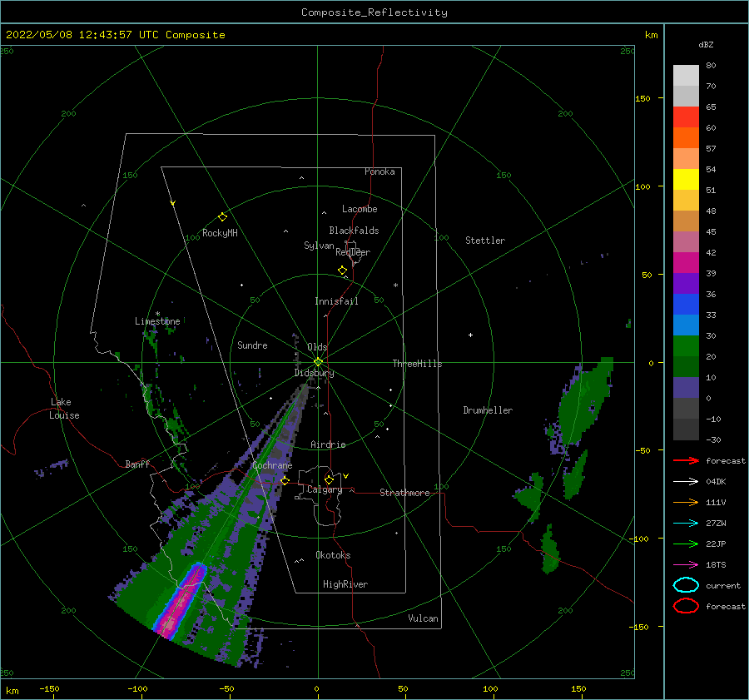
Task: Click the 04DK legend label
Action: (x=716, y=482)
